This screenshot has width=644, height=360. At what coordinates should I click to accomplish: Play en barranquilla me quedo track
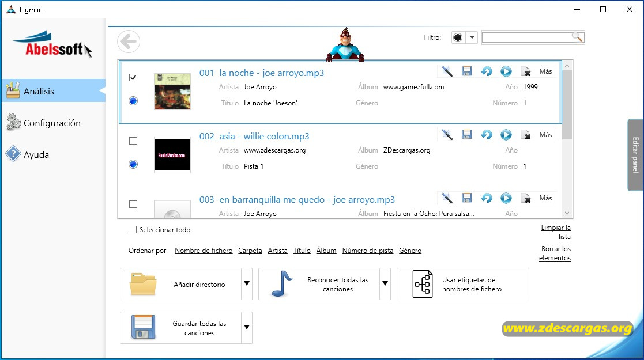click(x=506, y=198)
